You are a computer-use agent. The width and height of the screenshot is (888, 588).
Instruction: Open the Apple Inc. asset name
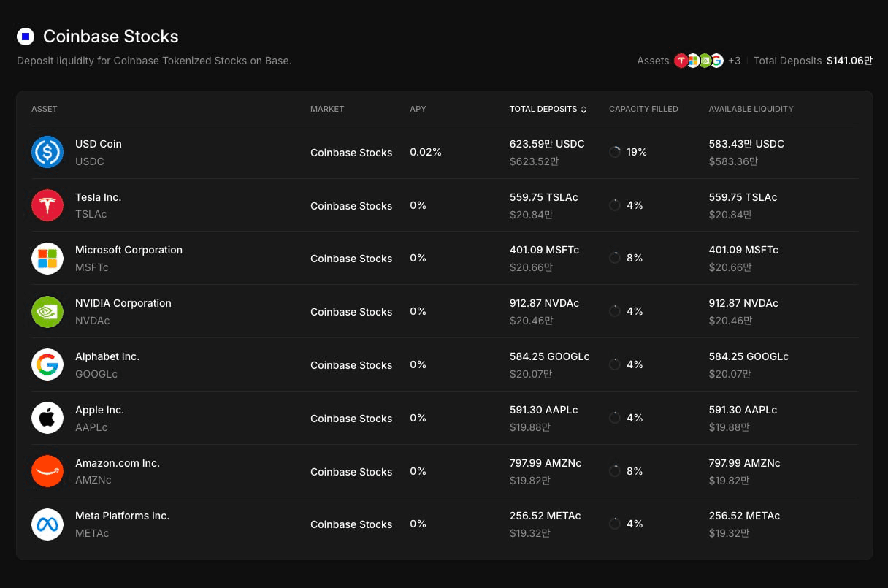(99, 410)
